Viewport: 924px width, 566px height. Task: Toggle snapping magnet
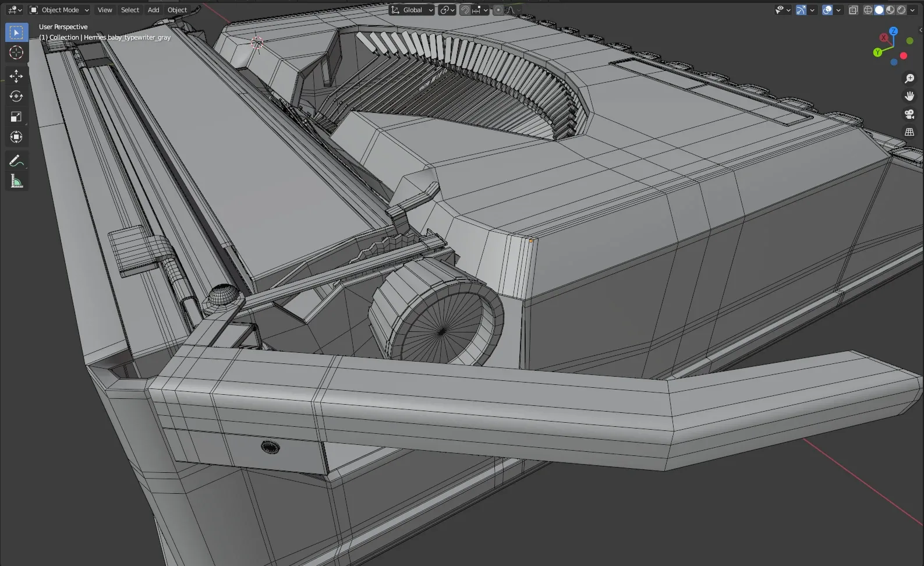click(465, 10)
